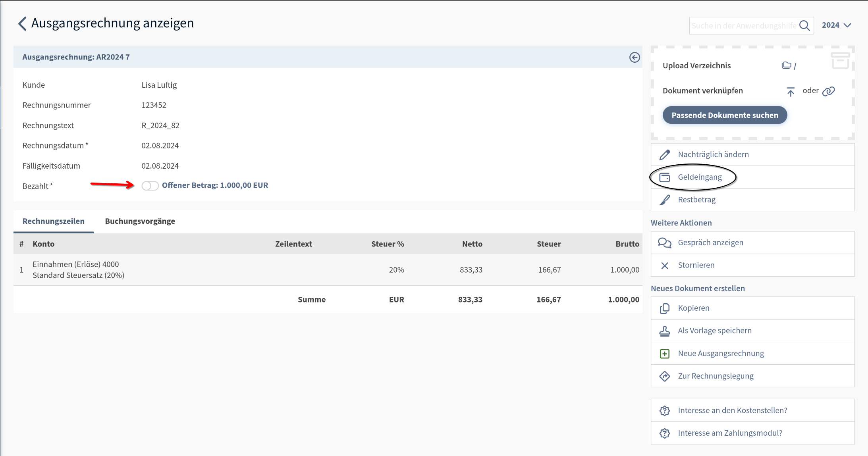Viewport: 868px width, 456px height.
Task: Click the upload arrow icon for Dokument verknüpfen
Action: click(x=791, y=92)
